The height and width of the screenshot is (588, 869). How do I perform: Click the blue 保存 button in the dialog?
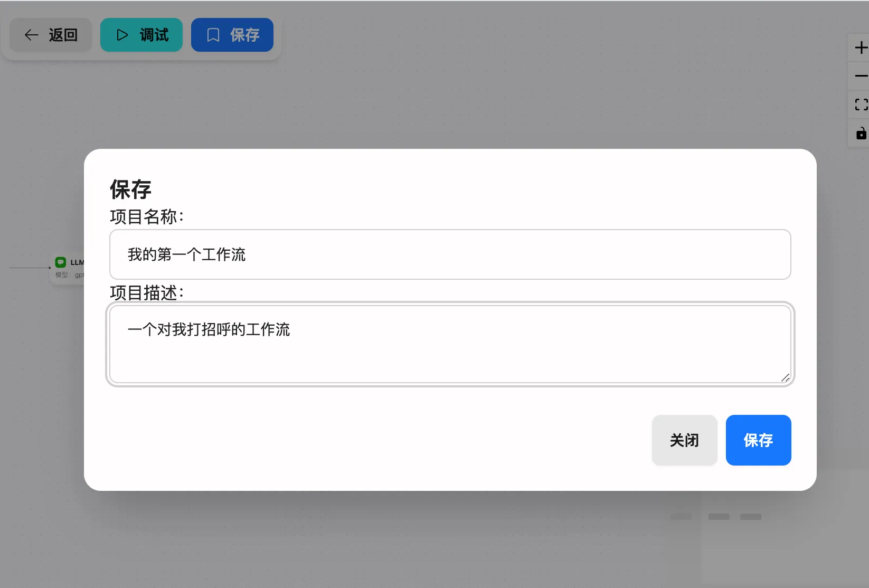point(758,440)
